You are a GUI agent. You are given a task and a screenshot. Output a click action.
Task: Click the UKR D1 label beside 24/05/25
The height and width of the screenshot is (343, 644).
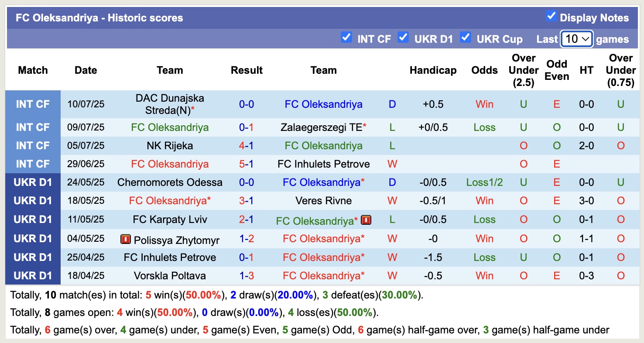tap(33, 182)
